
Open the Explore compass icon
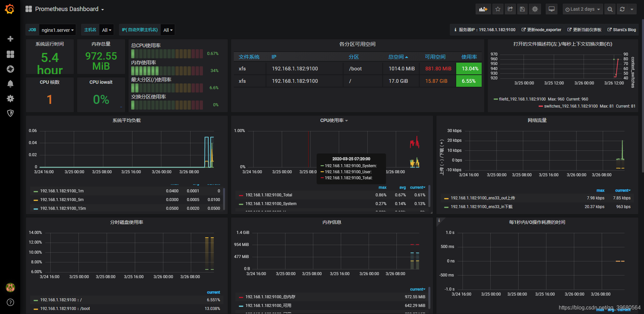click(10, 69)
